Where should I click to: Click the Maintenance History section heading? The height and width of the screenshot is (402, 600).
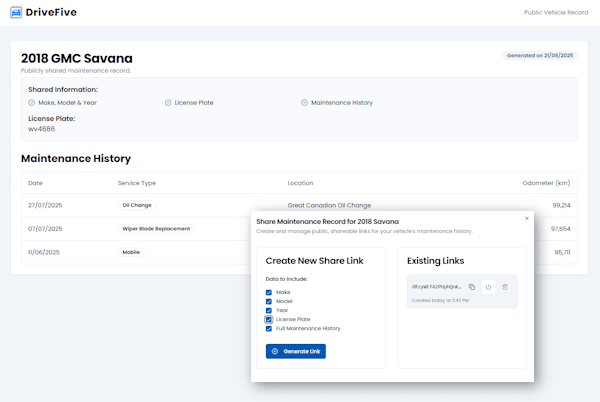[76, 158]
